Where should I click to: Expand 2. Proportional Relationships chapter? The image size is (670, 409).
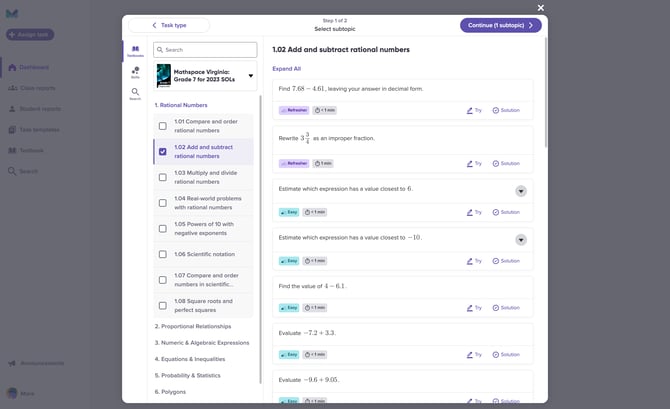pos(193,327)
